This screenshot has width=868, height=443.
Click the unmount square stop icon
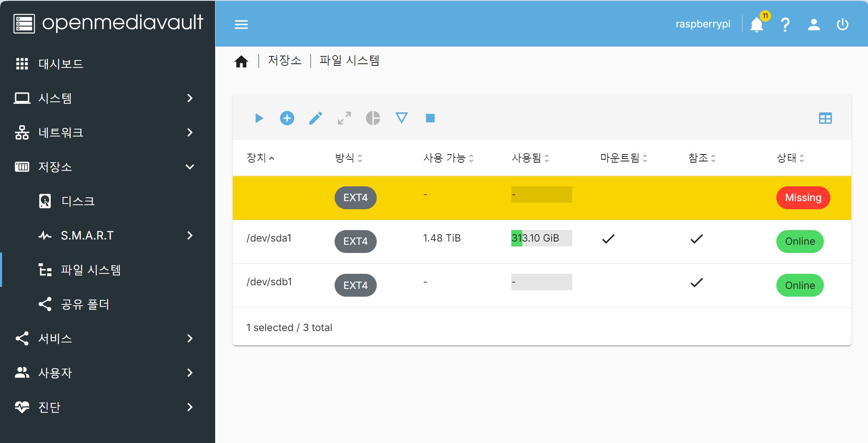coord(430,119)
